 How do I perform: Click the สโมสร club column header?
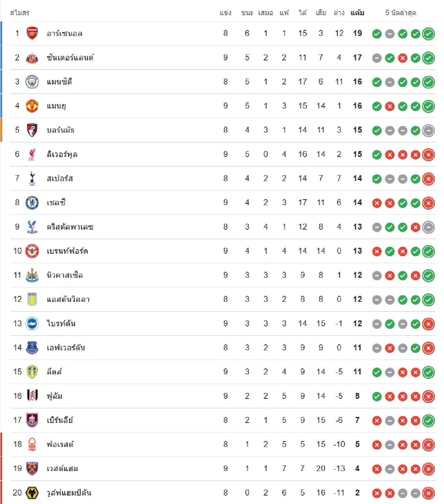point(20,13)
